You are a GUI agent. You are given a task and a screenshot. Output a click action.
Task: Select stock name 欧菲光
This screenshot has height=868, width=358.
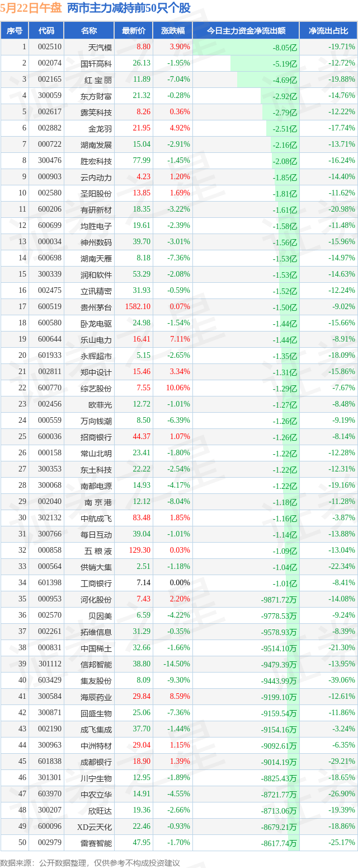point(100,404)
